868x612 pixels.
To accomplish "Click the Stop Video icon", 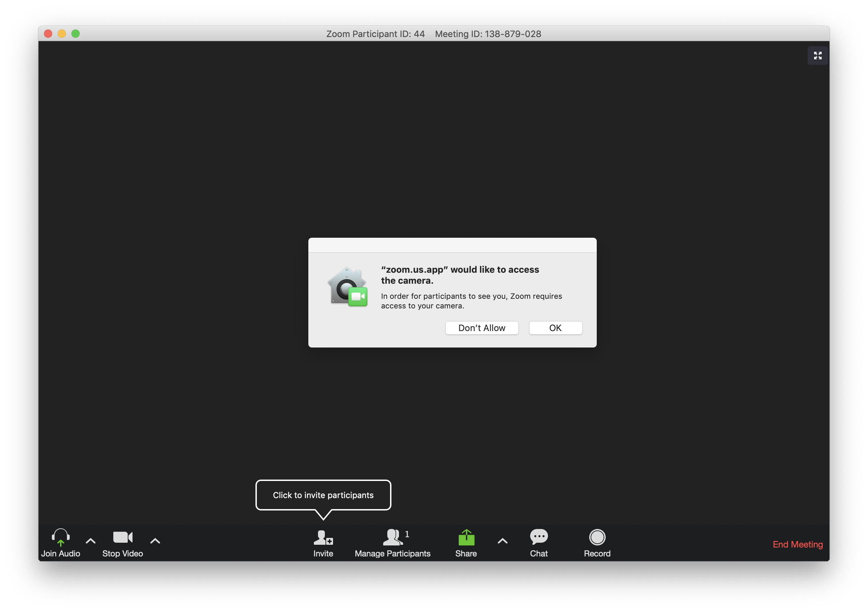I will tap(122, 537).
